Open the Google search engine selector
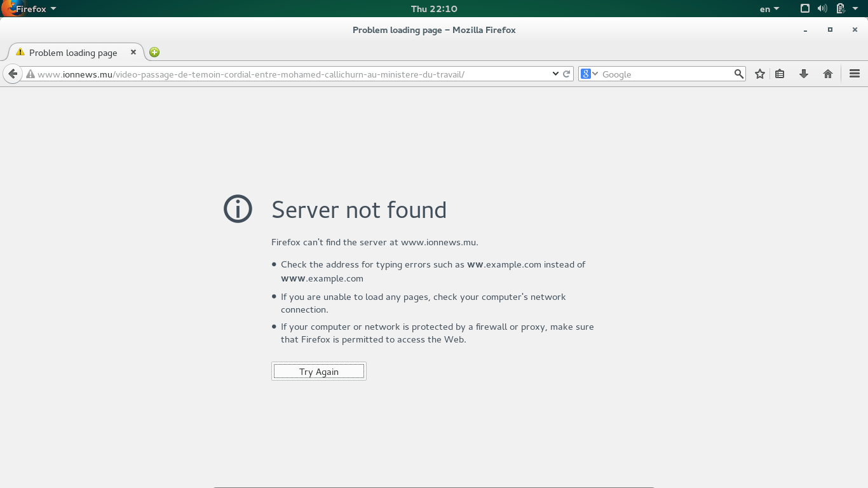Viewport: 868px width, 488px height. pos(589,74)
